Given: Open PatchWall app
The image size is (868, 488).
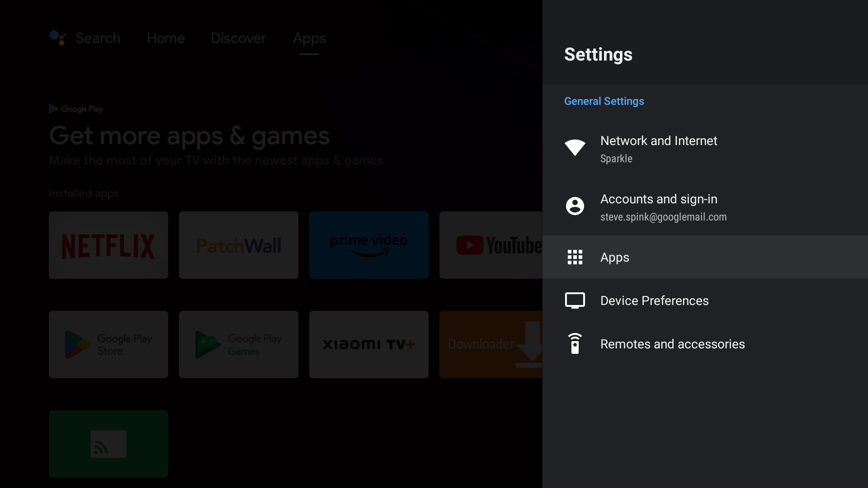Looking at the screenshot, I should pyautogui.click(x=239, y=245).
